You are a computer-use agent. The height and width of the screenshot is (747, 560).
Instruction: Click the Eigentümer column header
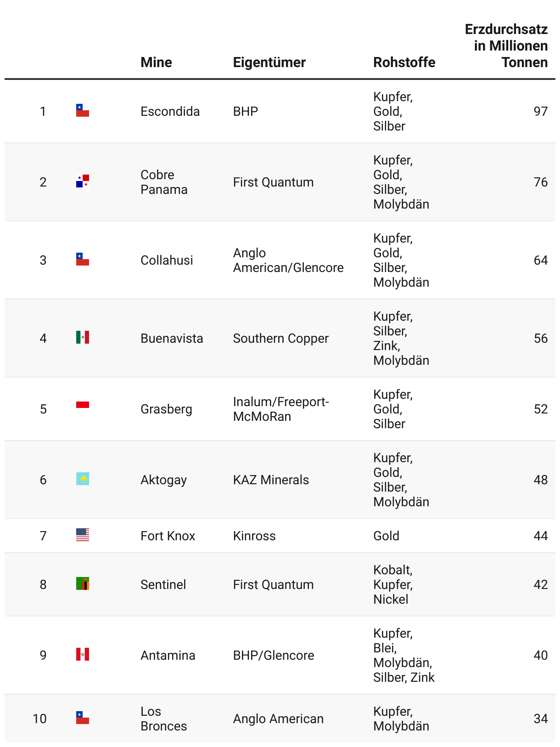[269, 62]
